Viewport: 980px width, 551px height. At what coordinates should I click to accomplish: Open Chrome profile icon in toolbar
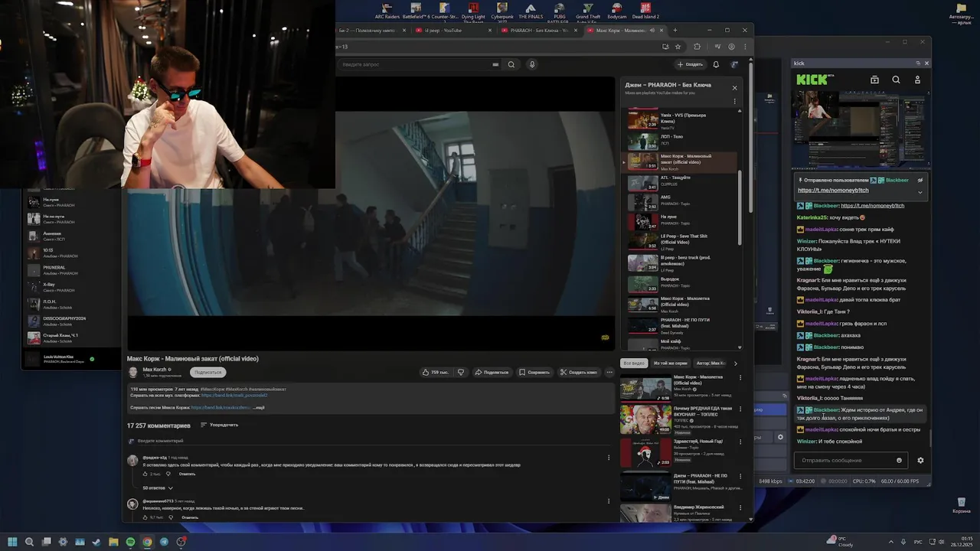point(731,46)
